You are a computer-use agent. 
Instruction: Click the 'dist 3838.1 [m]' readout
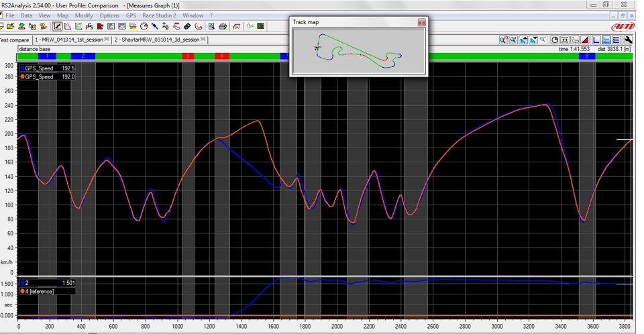[614, 49]
